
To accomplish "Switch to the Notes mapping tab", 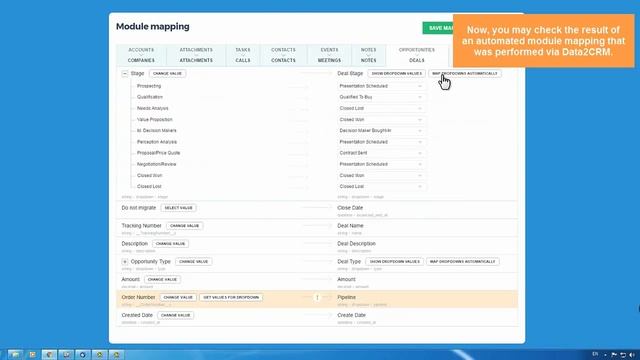I will (x=369, y=55).
